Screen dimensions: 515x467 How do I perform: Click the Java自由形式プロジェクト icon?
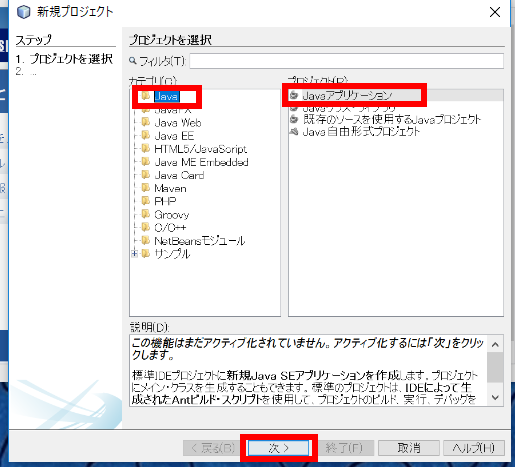point(294,131)
